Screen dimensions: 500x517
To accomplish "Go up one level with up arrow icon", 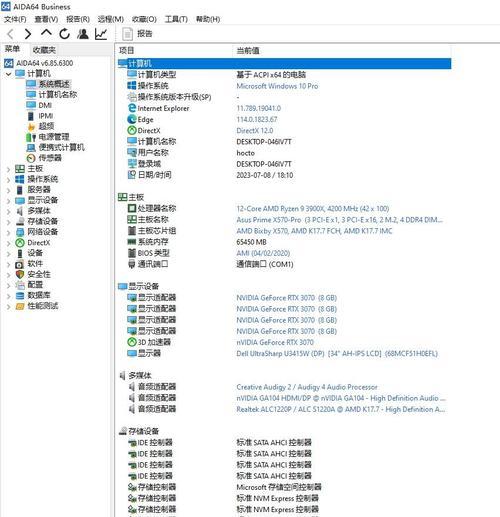I will (x=46, y=33).
